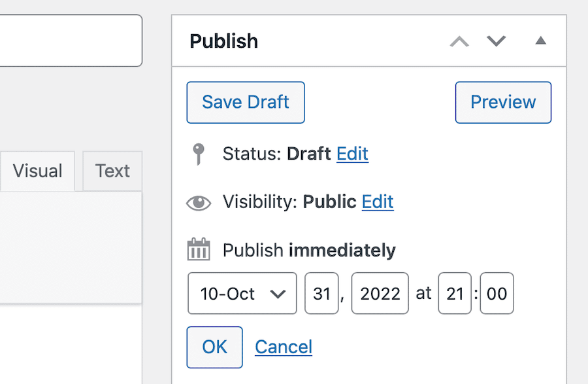Click the status pin icon
This screenshot has height=384, width=588.
pos(199,154)
